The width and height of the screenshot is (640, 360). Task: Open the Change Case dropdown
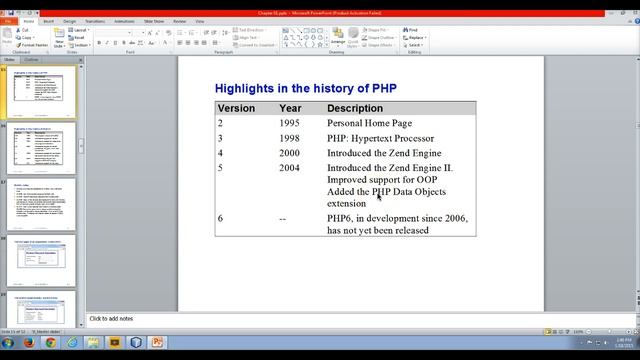[x=151, y=43]
